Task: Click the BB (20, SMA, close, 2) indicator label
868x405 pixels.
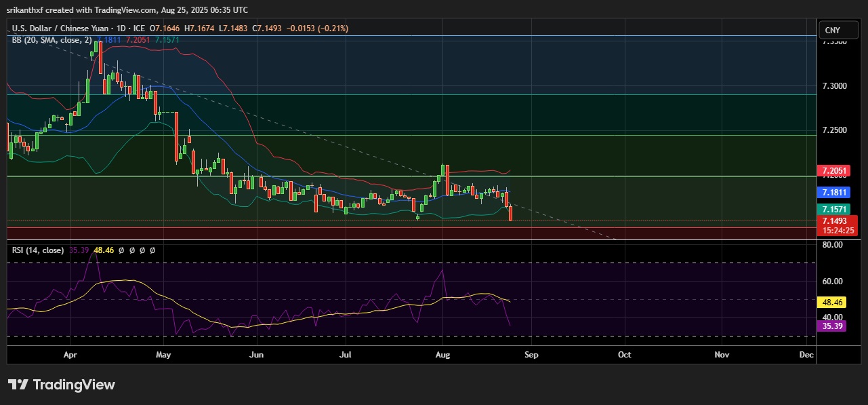Action: 52,40
